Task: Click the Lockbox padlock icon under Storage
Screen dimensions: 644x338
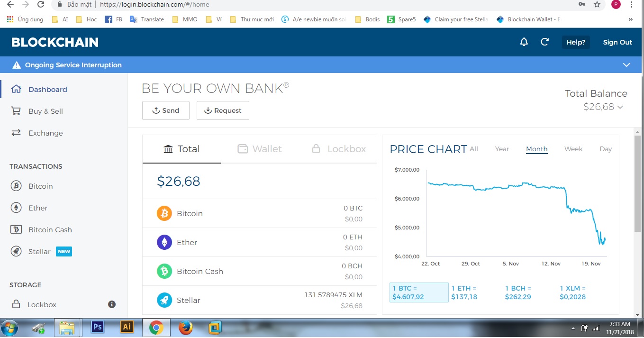Action: (16, 304)
